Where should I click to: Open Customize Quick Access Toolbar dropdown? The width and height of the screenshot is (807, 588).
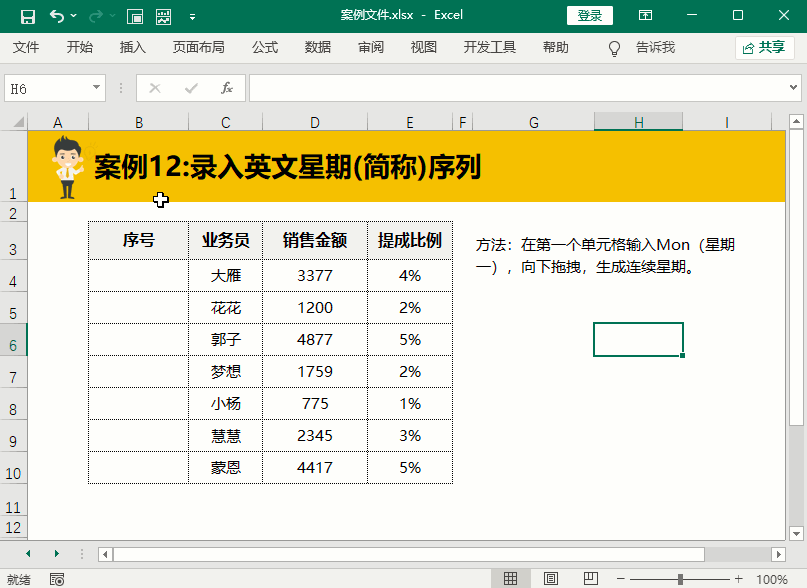(192, 17)
